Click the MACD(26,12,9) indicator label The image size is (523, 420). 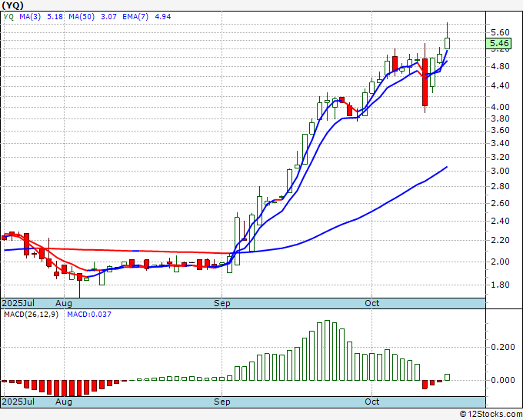point(31,315)
